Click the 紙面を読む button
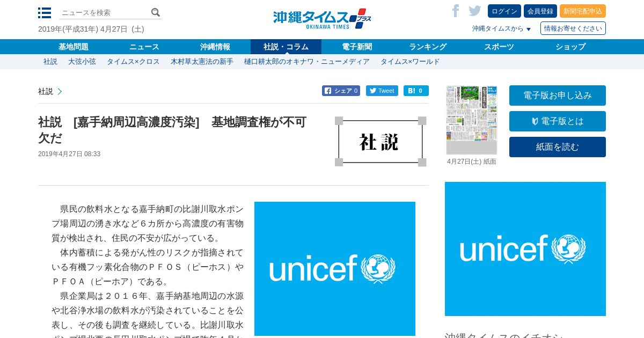 click(x=558, y=147)
